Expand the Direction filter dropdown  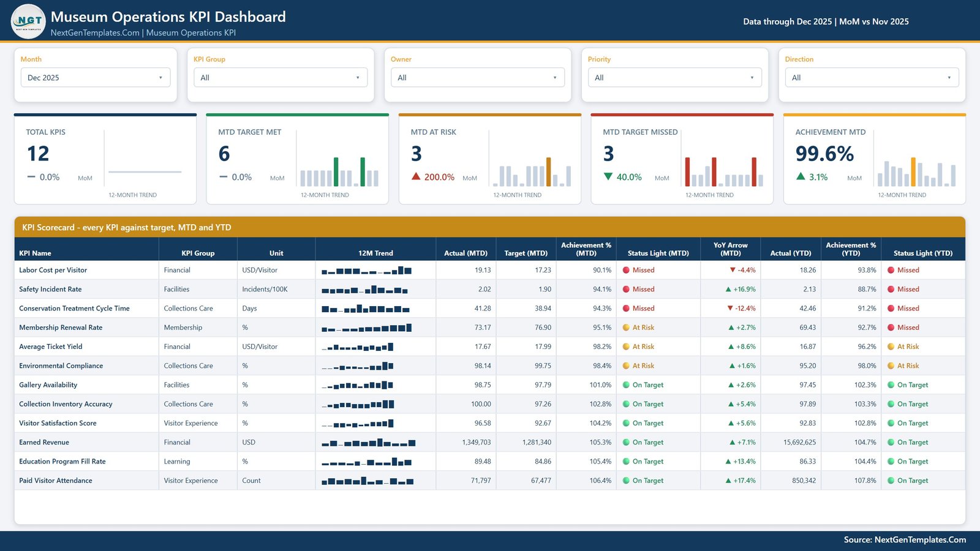pyautogui.click(x=872, y=78)
